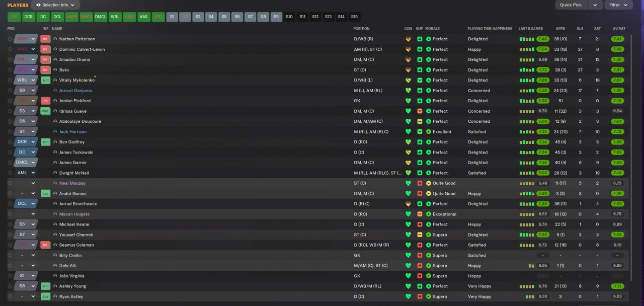This screenshot has height=306, width=644.
Task: Select the S15 substitute slot pill
Action: pyautogui.click(x=354, y=17)
